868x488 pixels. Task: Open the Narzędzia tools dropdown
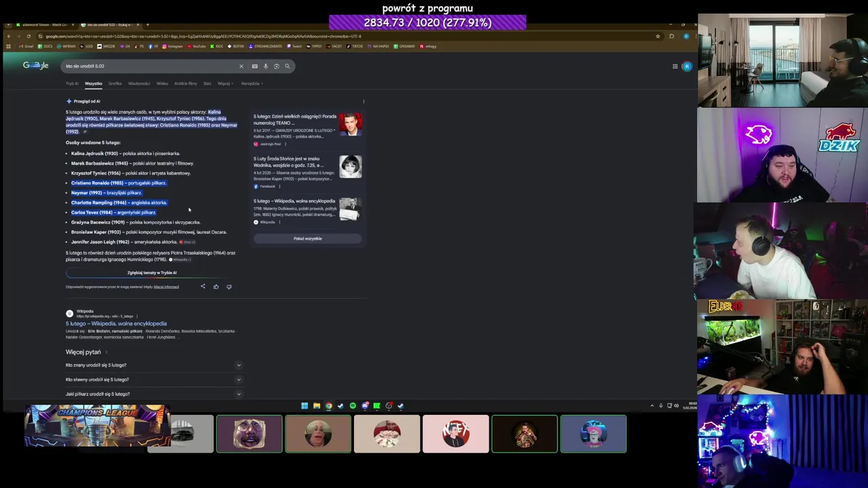click(252, 83)
